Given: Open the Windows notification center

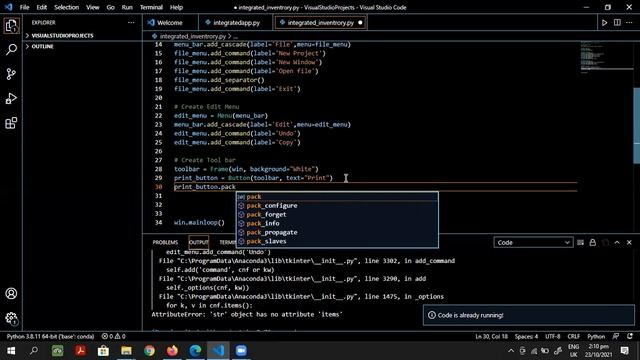Looking at the screenshot, I should [x=624, y=351].
